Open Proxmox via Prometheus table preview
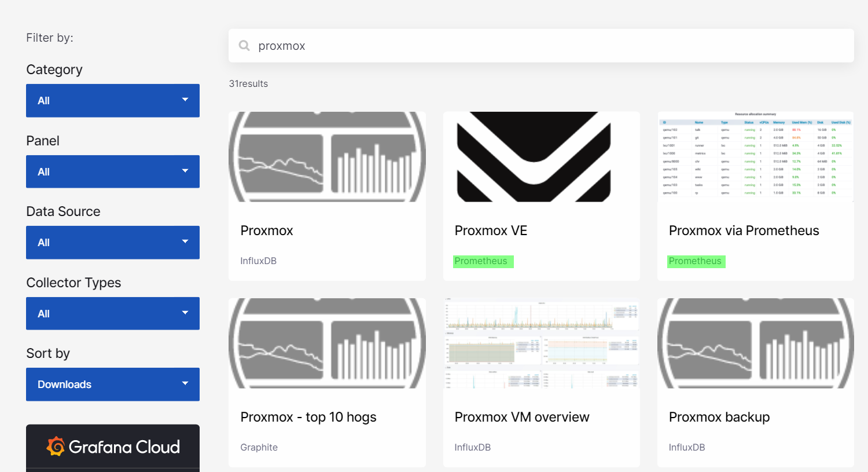Viewport: 868px width, 472px height. coord(755,157)
